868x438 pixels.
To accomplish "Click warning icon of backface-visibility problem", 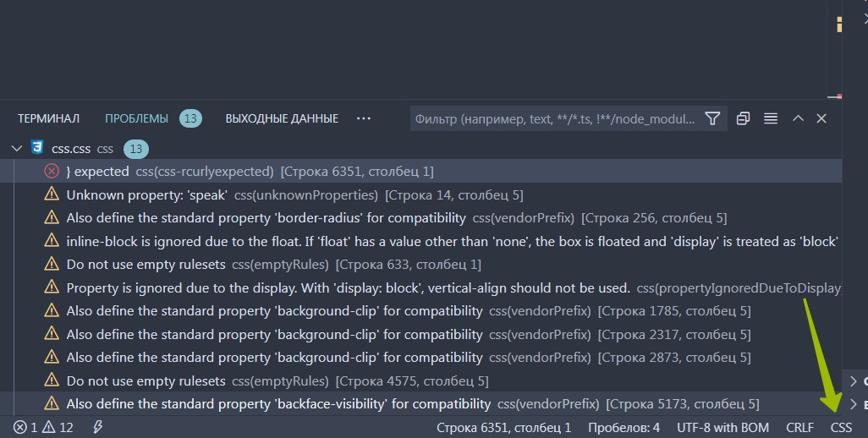I will tap(52, 403).
